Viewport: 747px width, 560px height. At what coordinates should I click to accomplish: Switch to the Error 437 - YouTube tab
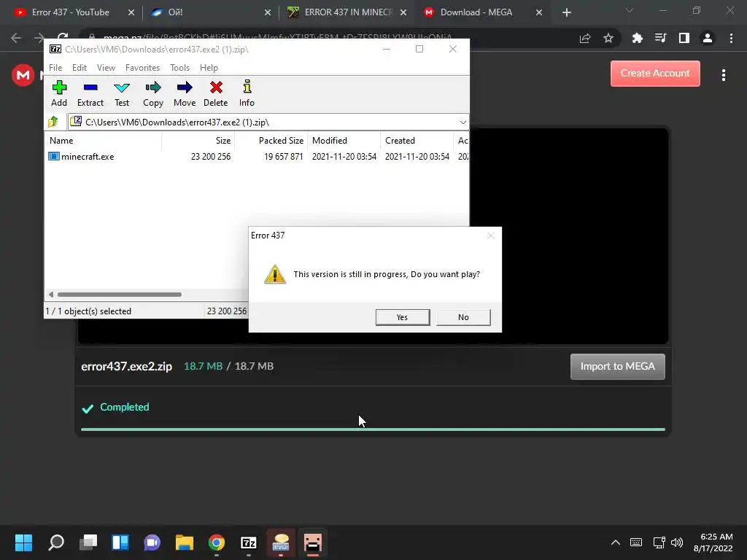coord(69,12)
